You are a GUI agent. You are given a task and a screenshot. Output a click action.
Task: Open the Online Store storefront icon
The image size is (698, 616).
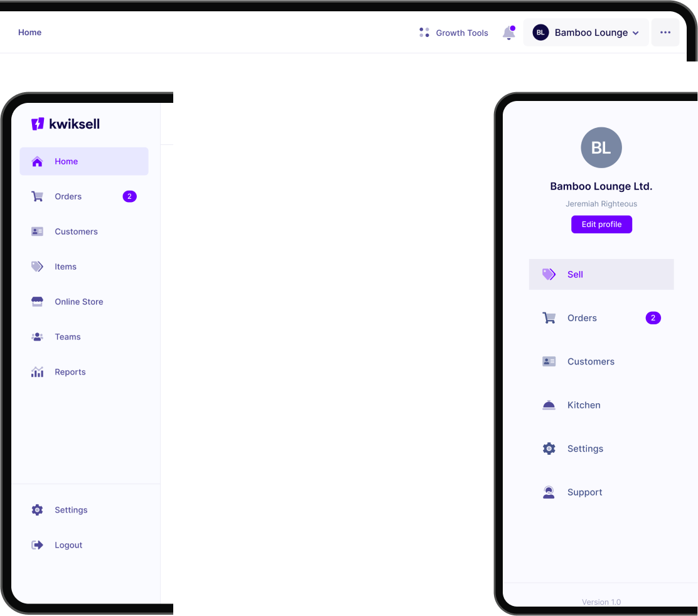(38, 302)
